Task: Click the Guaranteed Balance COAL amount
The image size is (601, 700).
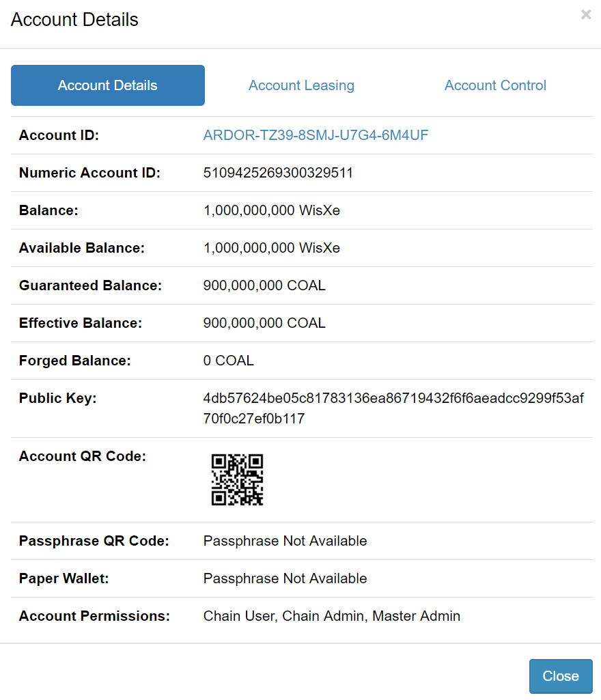Action: 264,285
